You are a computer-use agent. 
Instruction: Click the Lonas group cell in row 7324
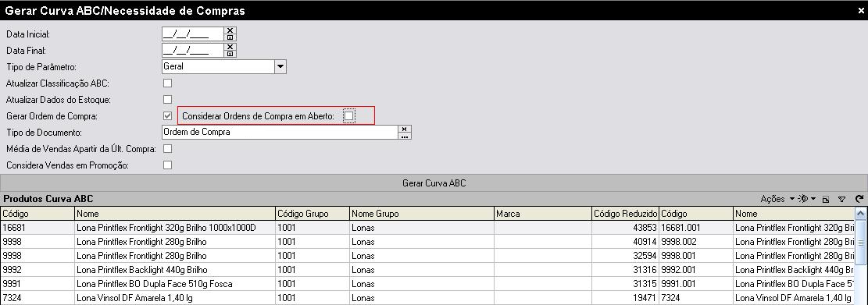(422, 298)
